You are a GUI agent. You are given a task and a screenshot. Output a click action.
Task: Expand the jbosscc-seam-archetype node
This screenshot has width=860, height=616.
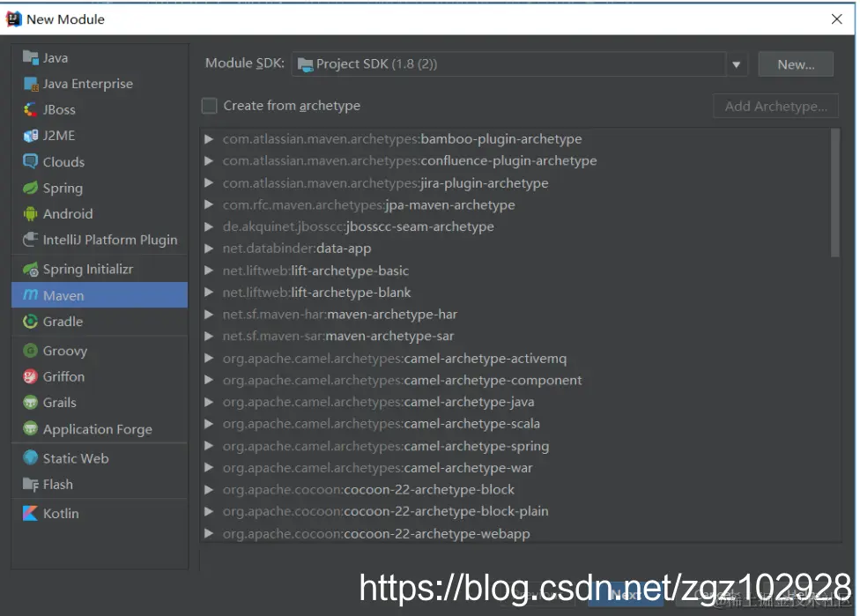coord(209,226)
